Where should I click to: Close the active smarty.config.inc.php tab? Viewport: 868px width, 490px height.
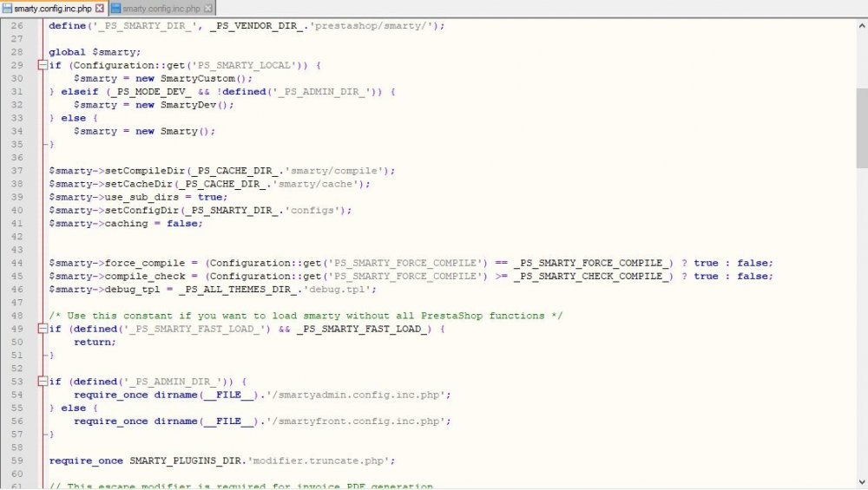[100, 9]
